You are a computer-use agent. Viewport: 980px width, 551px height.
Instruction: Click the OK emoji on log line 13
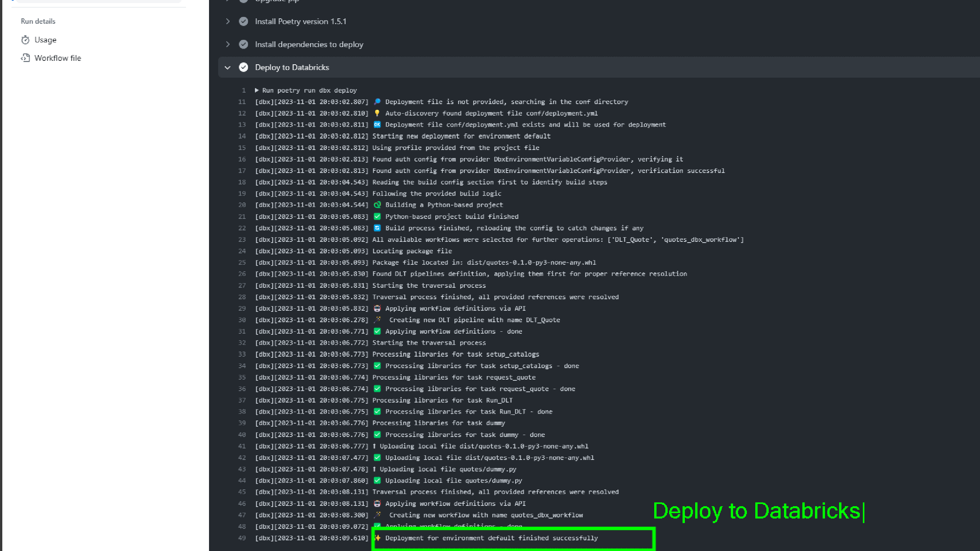pos(377,125)
